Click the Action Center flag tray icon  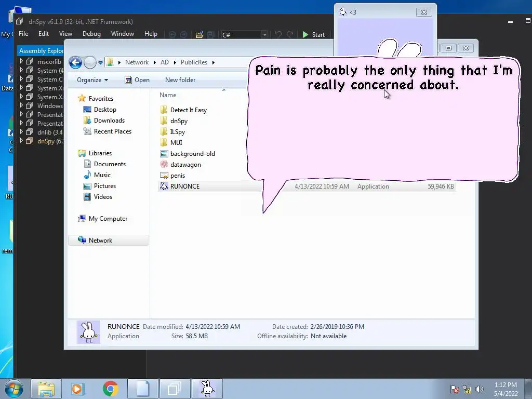click(x=454, y=389)
